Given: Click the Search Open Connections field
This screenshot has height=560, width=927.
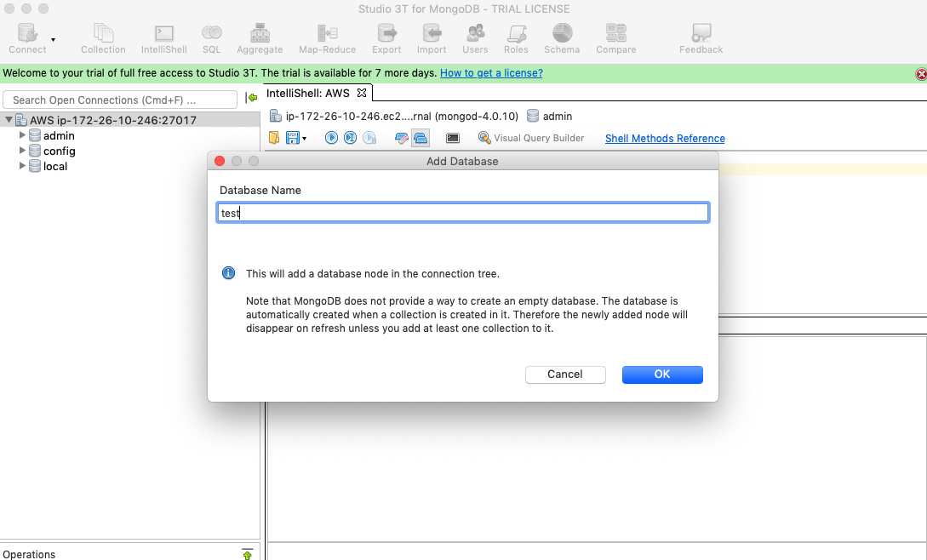Looking at the screenshot, I should pos(120,100).
